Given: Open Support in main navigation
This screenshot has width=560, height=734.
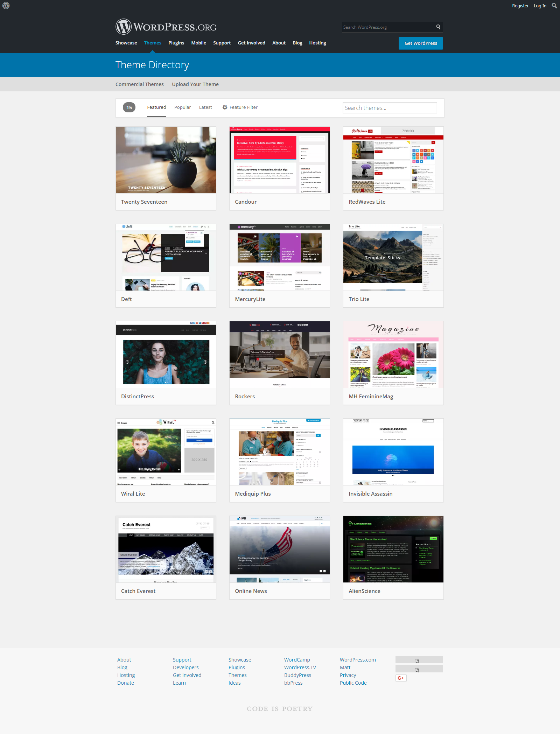Looking at the screenshot, I should click(222, 43).
